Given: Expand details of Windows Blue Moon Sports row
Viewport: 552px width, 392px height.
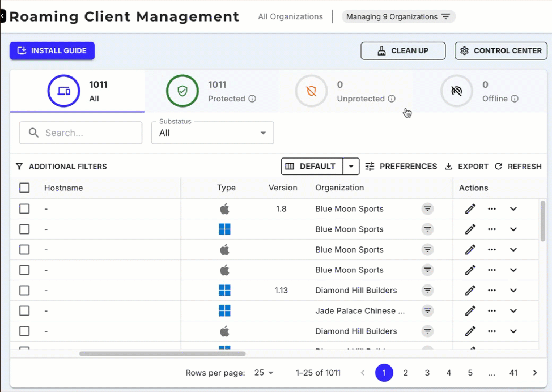Looking at the screenshot, I should coord(513,229).
